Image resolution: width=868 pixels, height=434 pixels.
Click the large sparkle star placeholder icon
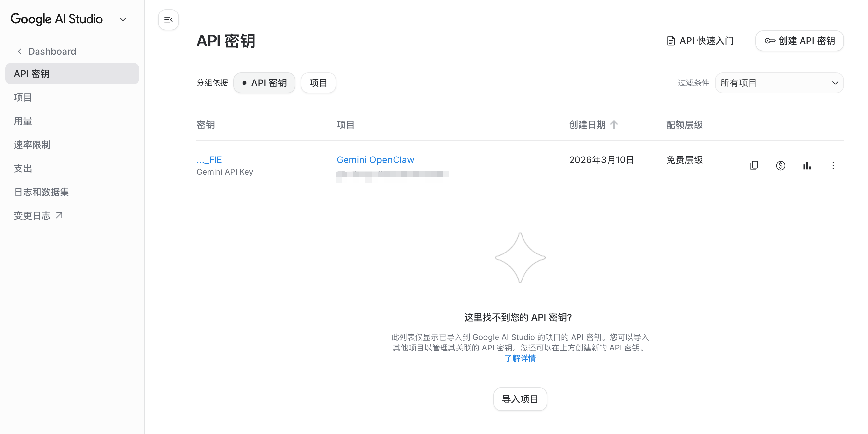click(520, 258)
